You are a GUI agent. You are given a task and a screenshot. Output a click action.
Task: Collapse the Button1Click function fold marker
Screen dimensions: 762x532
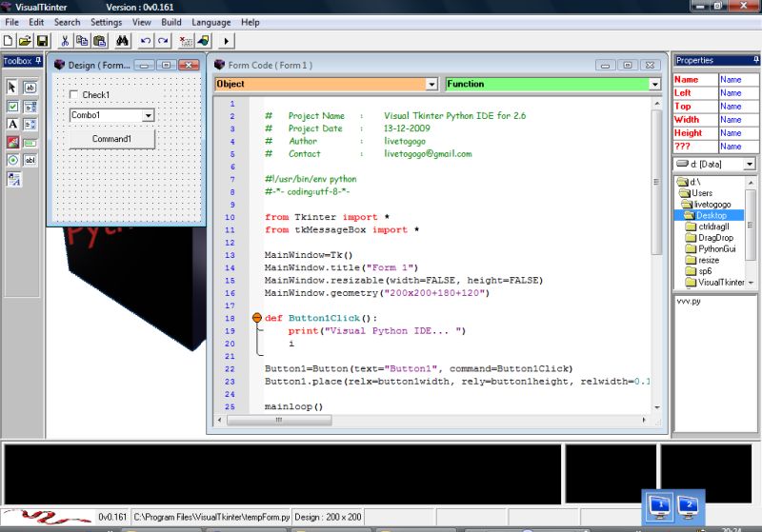[x=257, y=318]
